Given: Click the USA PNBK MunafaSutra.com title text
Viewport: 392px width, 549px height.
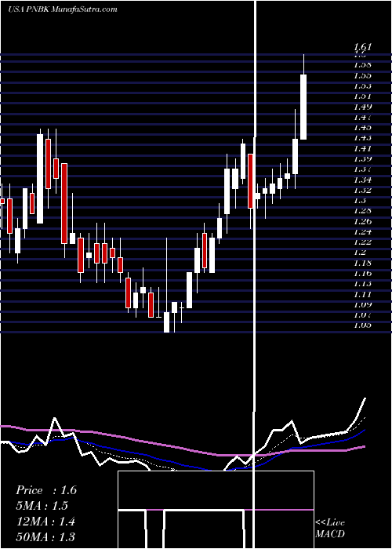Looking at the screenshot, I should [62, 9].
